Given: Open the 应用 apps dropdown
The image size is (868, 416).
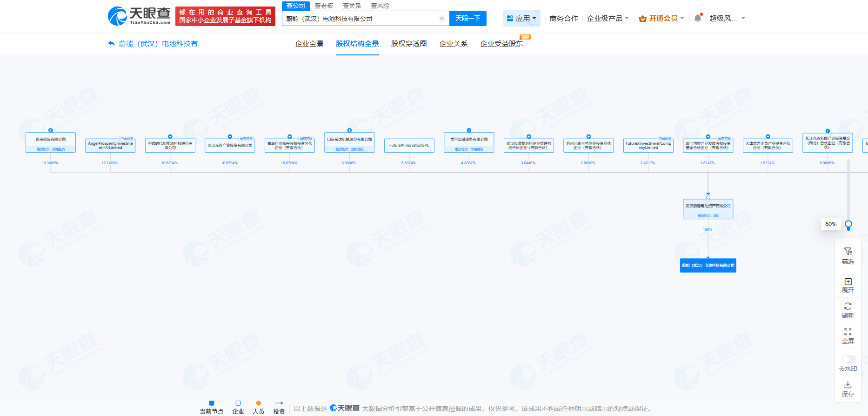Looking at the screenshot, I should (x=521, y=19).
